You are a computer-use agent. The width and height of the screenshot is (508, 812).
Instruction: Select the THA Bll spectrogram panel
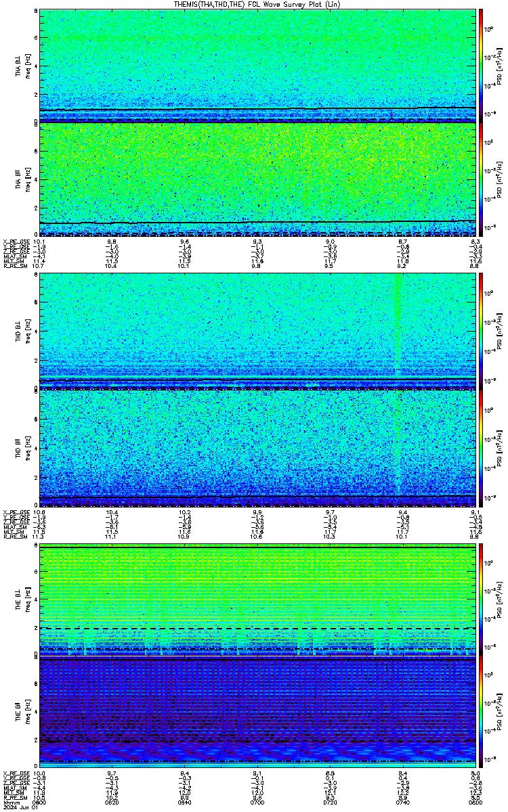[257, 179]
